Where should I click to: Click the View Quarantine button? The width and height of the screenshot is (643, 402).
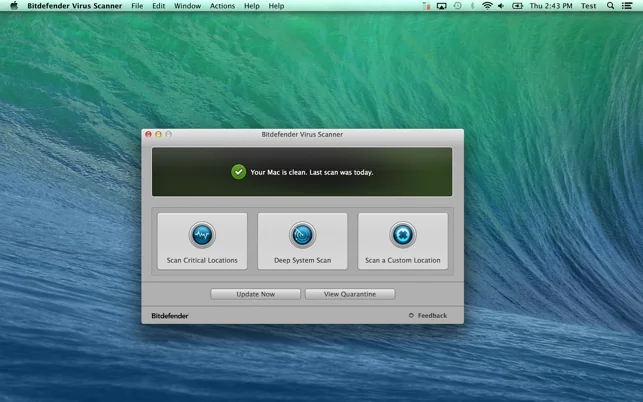[350, 294]
